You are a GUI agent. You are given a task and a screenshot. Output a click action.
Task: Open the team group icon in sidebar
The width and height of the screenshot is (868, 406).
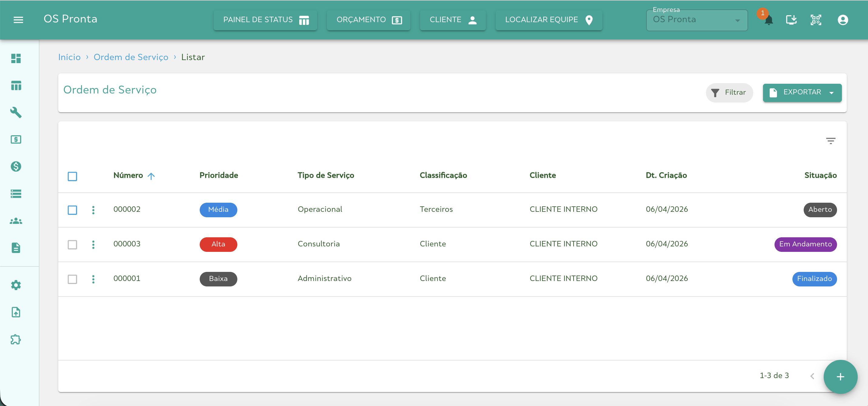coord(16,221)
